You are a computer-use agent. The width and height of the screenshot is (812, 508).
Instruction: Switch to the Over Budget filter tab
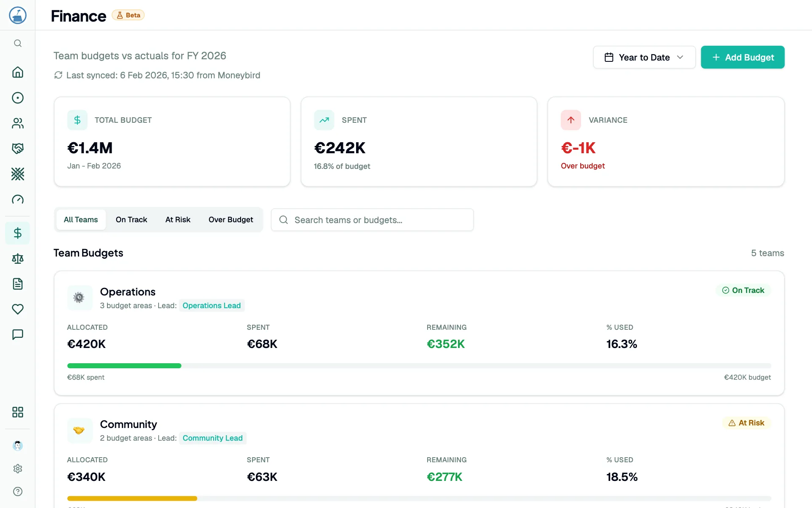point(230,220)
